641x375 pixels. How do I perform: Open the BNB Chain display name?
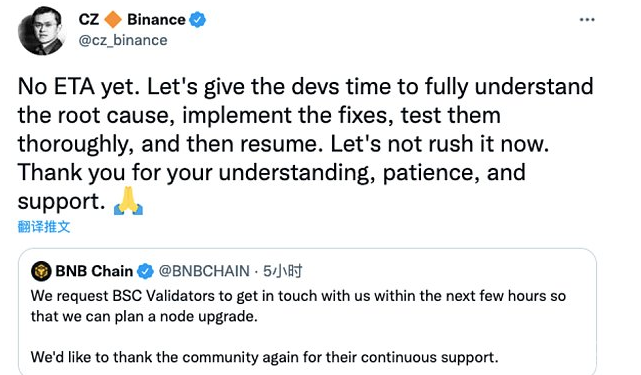(x=94, y=271)
